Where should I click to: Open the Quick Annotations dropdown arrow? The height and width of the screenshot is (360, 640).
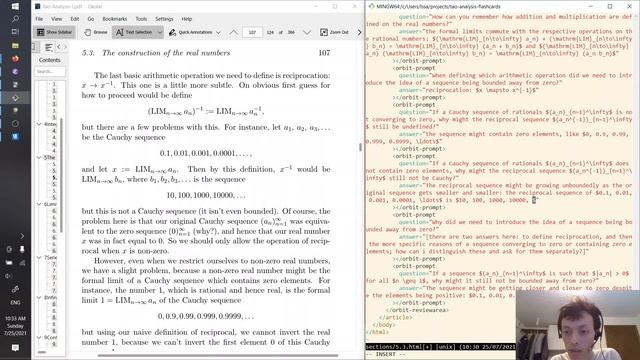(218, 32)
